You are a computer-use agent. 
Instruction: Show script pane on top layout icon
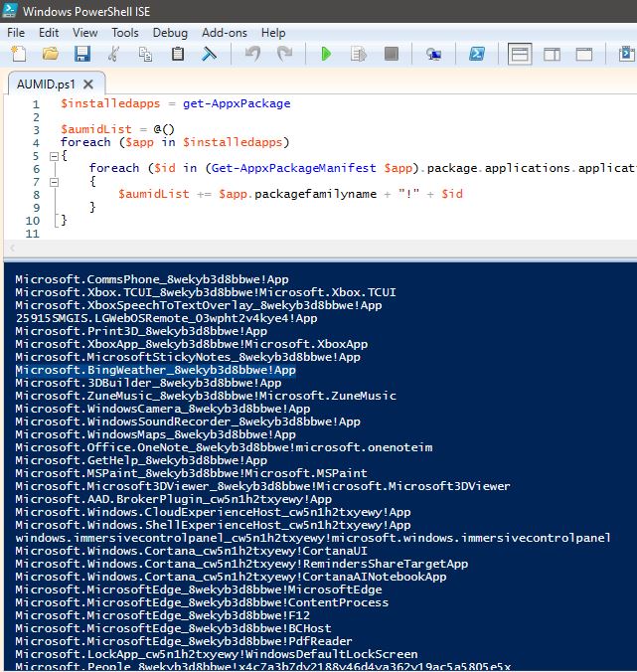(x=520, y=54)
